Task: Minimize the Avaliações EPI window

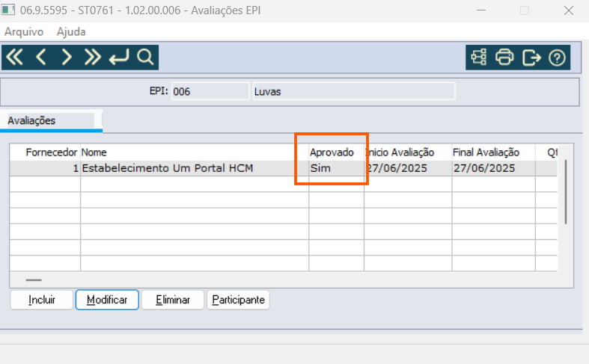Action: point(481,10)
